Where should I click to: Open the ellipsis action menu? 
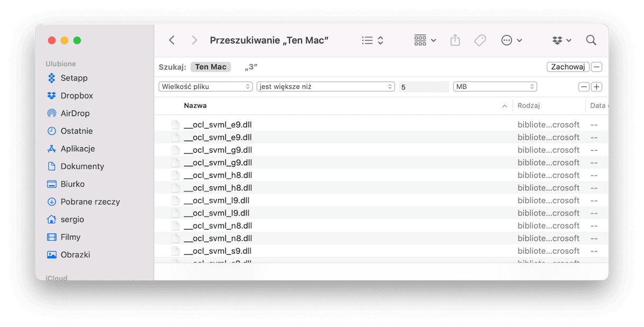coord(512,40)
